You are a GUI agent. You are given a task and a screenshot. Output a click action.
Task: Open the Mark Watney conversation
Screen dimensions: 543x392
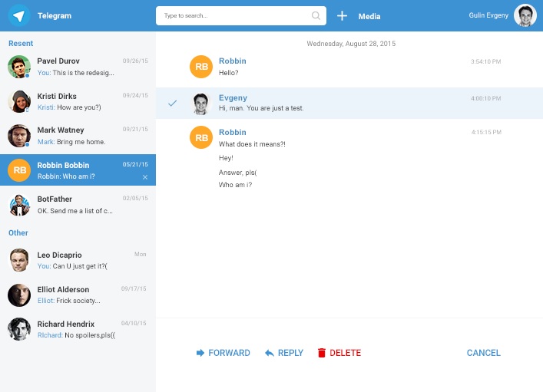tap(78, 136)
